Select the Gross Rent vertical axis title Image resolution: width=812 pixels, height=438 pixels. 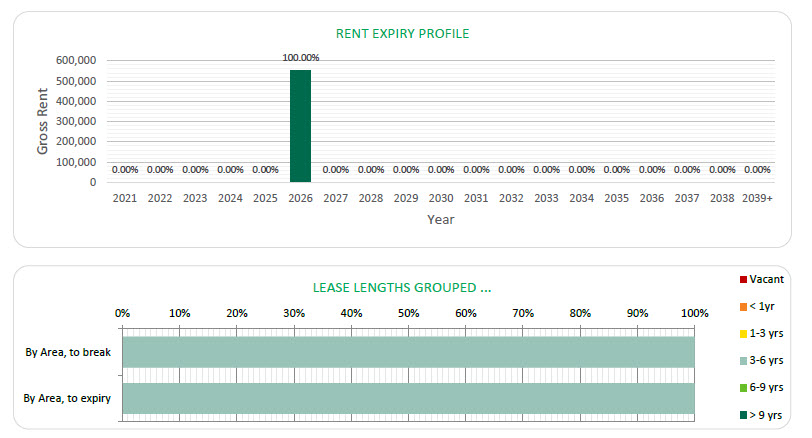point(44,121)
